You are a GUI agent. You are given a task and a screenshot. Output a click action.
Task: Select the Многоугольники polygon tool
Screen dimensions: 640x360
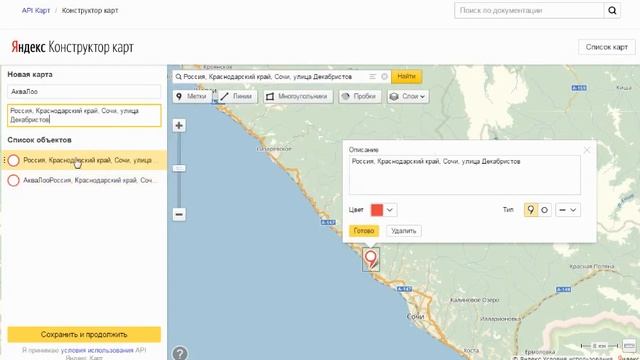pos(298,96)
